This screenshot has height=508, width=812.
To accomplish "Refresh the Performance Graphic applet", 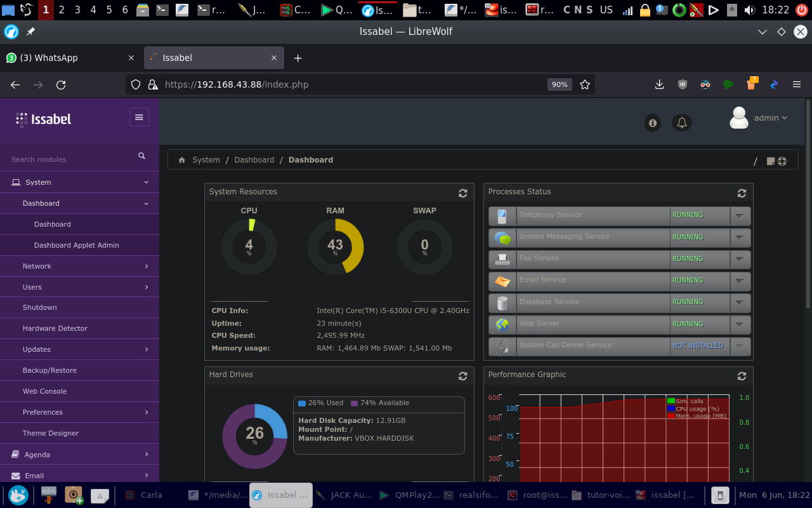I will point(742,376).
